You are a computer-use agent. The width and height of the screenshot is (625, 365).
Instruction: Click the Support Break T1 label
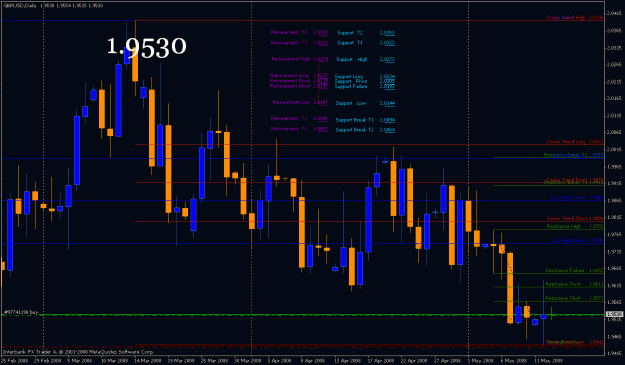(354, 120)
